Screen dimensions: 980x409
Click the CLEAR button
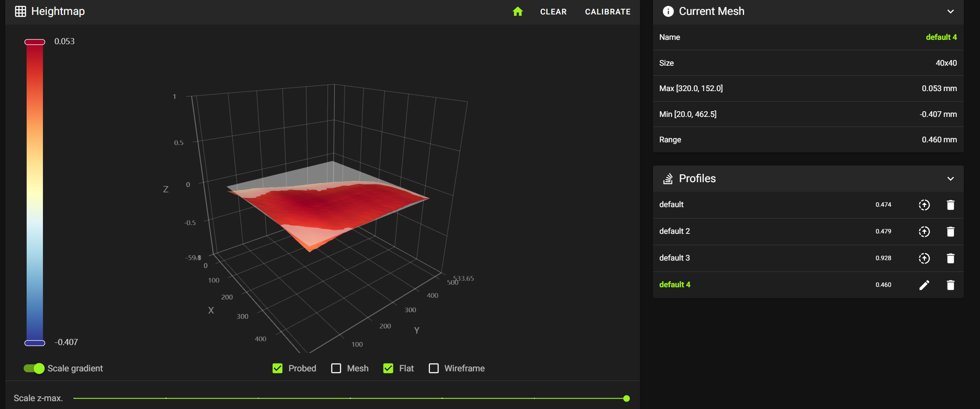click(x=553, y=12)
